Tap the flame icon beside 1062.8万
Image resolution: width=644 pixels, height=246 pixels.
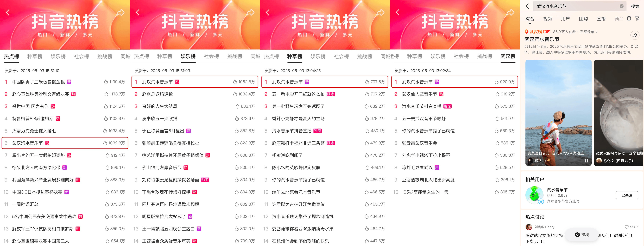235,82
